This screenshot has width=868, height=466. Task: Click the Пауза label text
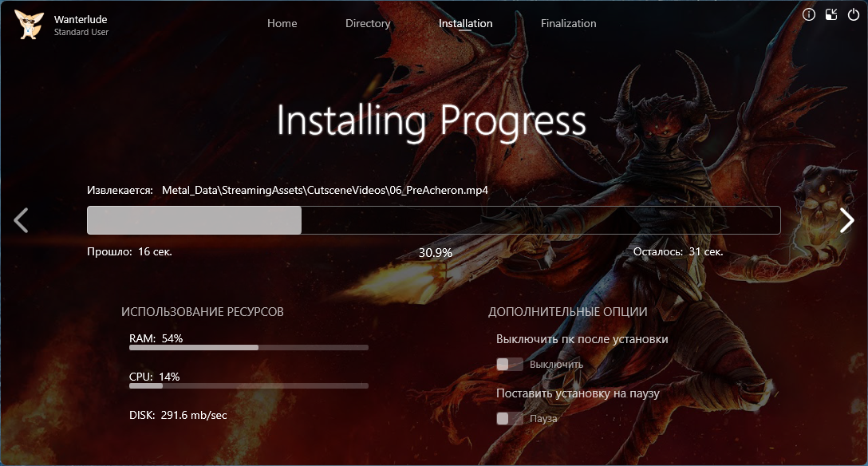pos(543,418)
